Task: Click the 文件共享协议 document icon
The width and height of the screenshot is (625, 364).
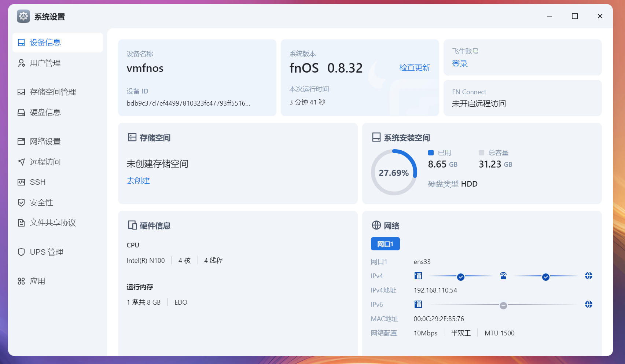Action: [21, 223]
